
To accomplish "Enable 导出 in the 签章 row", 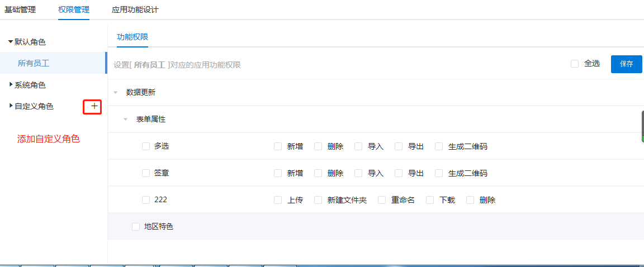I will [x=399, y=174].
